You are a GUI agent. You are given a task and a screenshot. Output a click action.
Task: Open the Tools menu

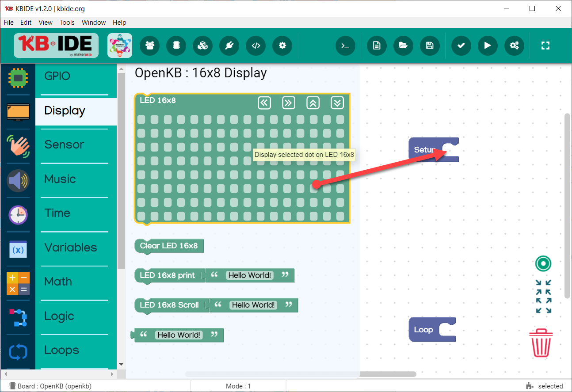pyautogui.click(x=67, y=23)
